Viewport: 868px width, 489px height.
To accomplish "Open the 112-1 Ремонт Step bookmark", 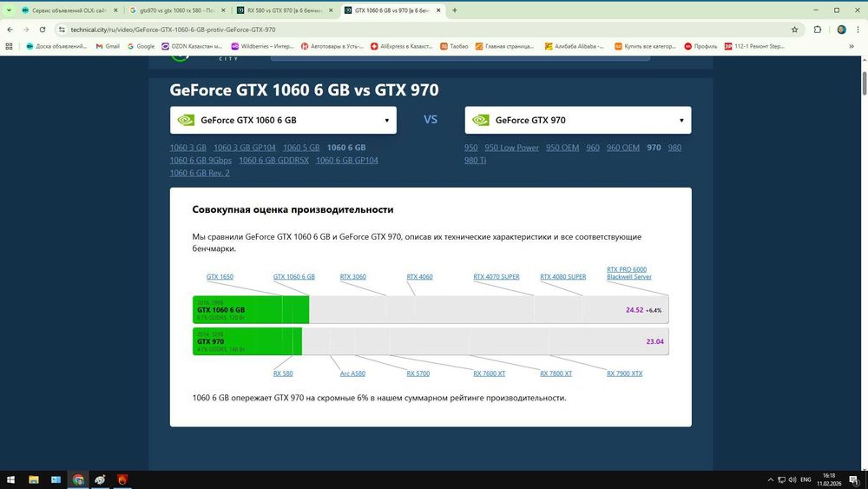I will coord(754,47).
